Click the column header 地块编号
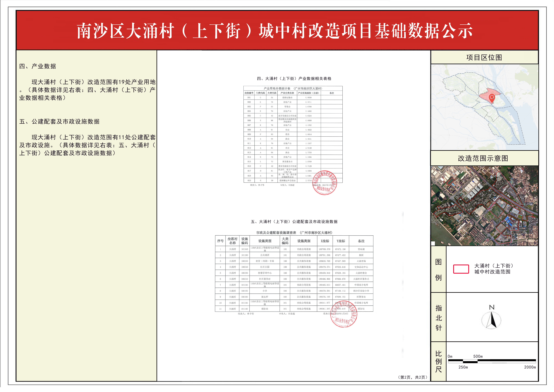 [x=249, y=93]
